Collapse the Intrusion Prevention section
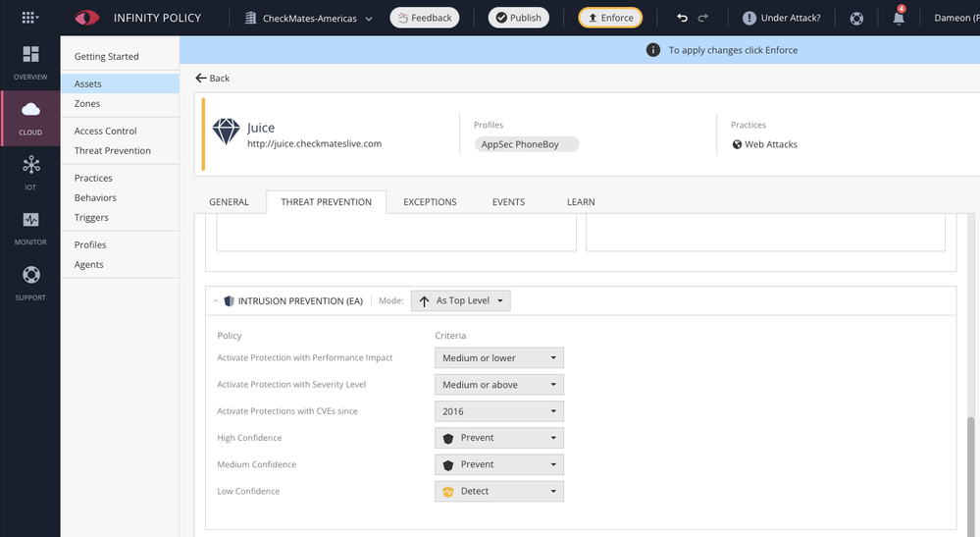Image resolution: width=980 pixels, height=537 pixels. point(216,301)
